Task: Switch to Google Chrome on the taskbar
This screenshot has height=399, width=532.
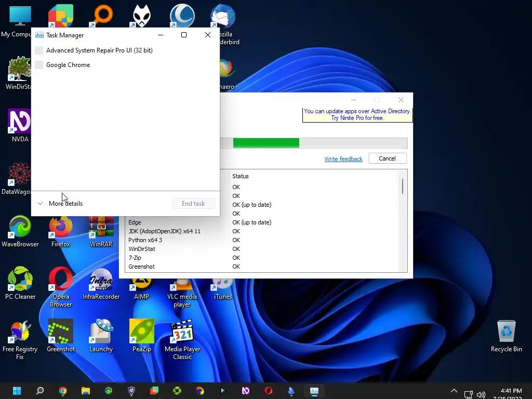Action: (63, 391)
